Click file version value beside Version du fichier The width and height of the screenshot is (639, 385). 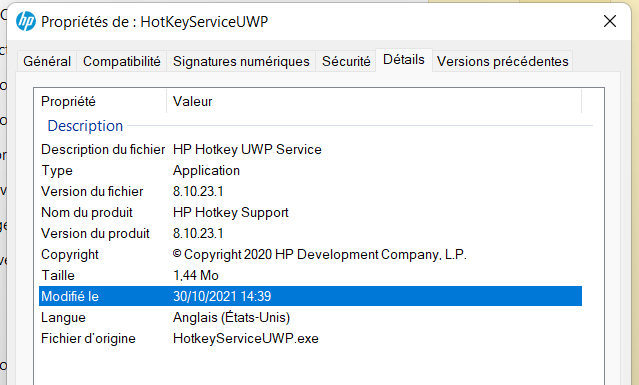(x=198, y=191)
